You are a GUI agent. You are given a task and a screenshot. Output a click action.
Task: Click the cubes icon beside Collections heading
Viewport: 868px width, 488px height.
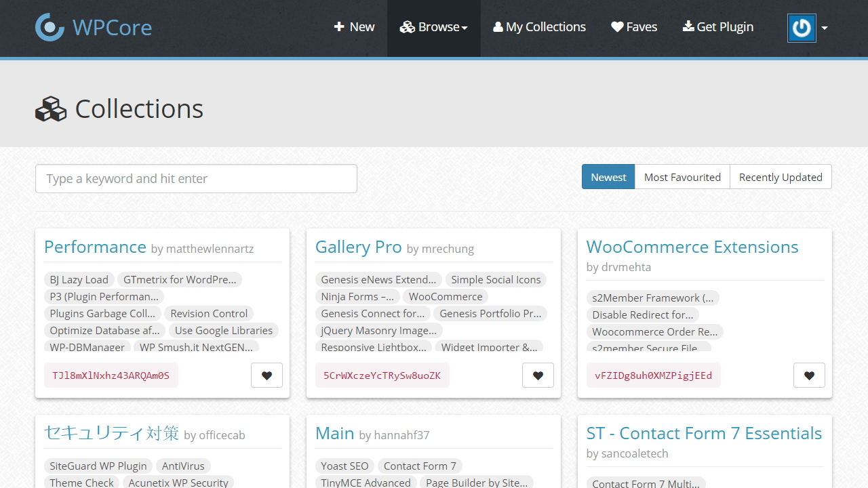point(51,109)
